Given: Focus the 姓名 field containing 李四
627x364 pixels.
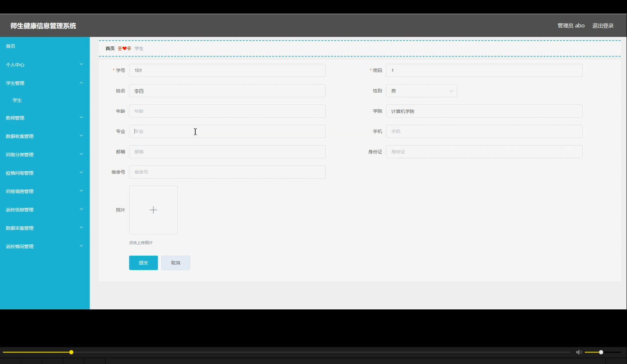Looking at the screenshot, I should [x=227, y=91].
